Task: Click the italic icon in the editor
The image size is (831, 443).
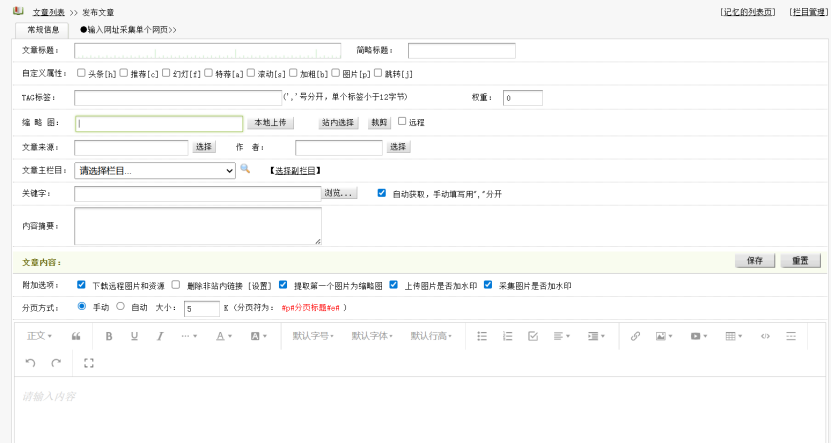Action: coord(159,336)
